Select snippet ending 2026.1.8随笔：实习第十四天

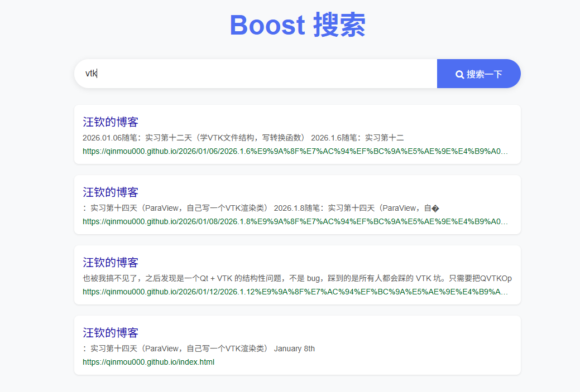tap(261, 208)
